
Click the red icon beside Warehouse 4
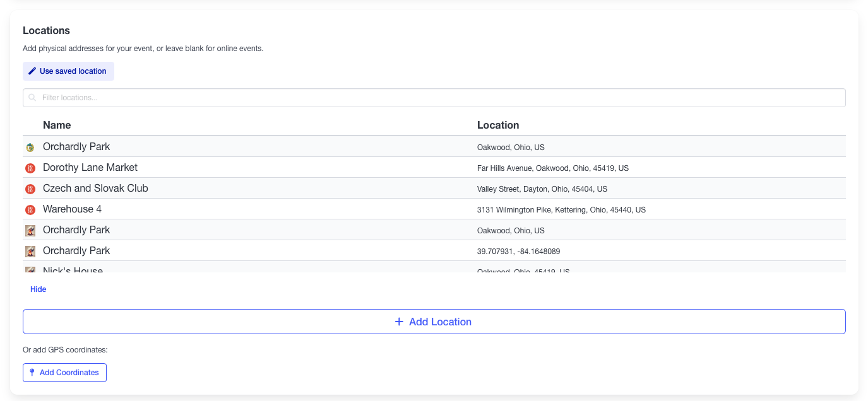pyautogui.click(x=30, y=210)
